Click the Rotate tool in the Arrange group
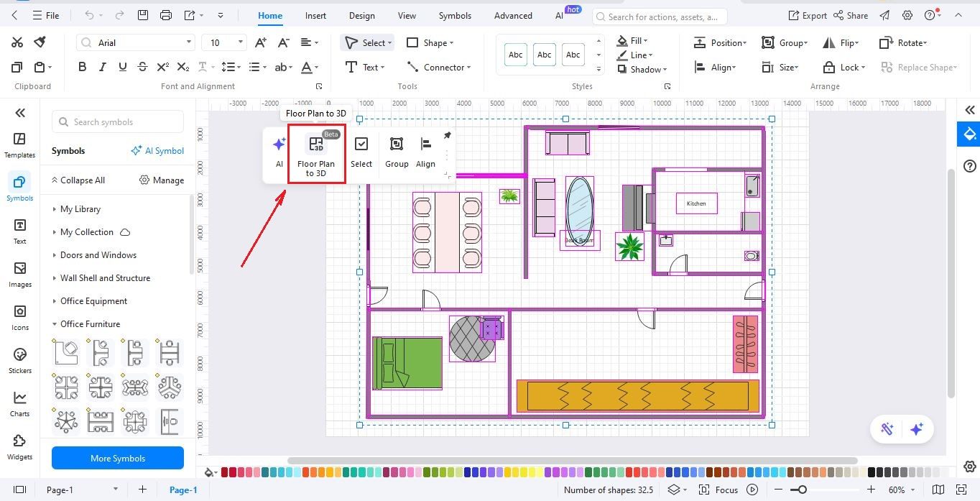Image resolution: width=980 pixels, height=501 pixels. 902,42
